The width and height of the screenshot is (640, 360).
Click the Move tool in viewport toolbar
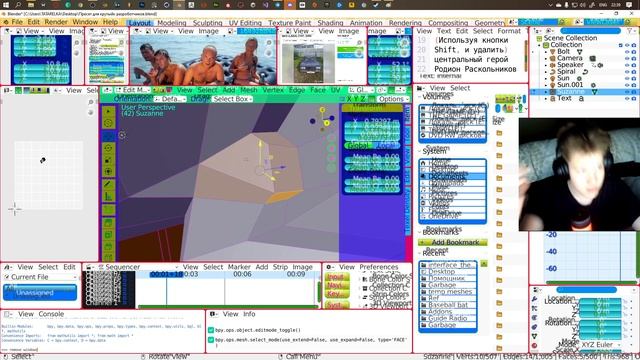click(x=108, y=136)
